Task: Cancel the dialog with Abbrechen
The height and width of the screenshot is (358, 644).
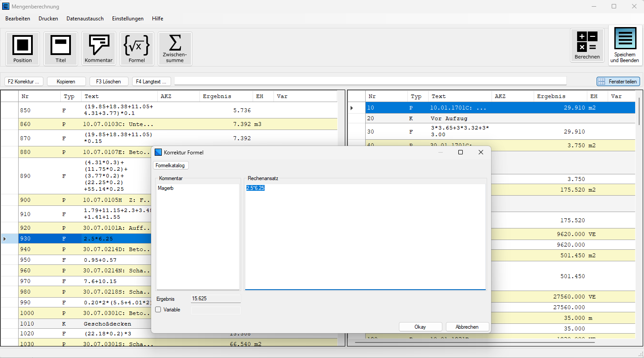Action: 467,327
